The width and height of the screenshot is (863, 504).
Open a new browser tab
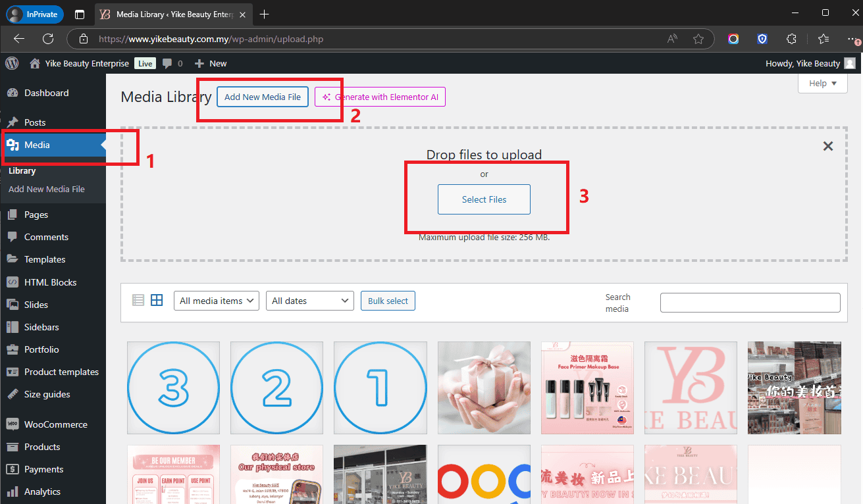tap(264, 14)
